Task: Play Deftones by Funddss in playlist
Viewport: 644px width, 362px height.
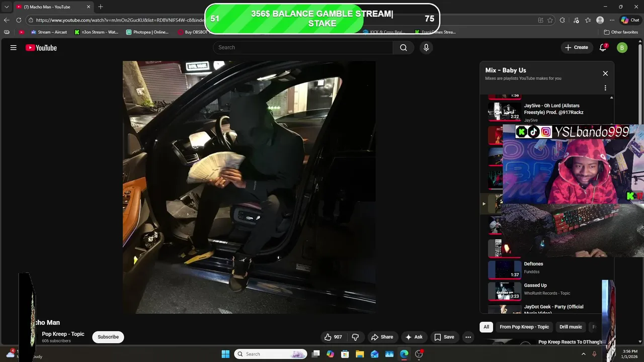Action: pos(533,264)
